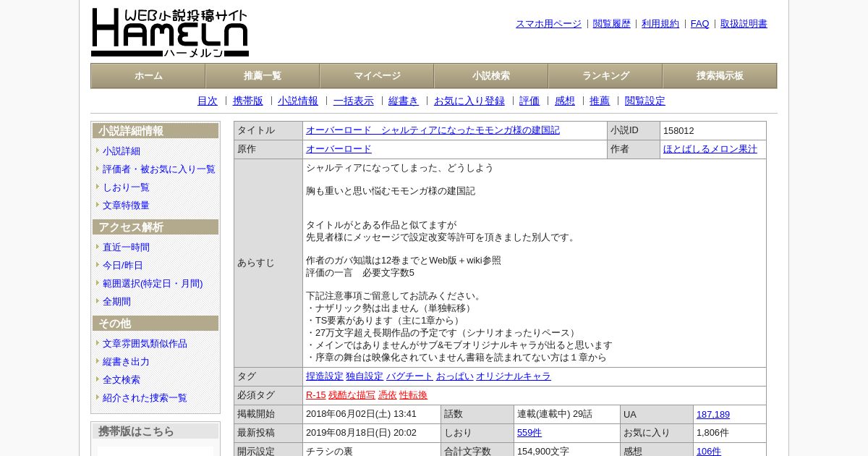The image size is (868, 456).
Task: Select the オリジナルキャラ tag
Action: pyautogui.click(x=514, y=376)
